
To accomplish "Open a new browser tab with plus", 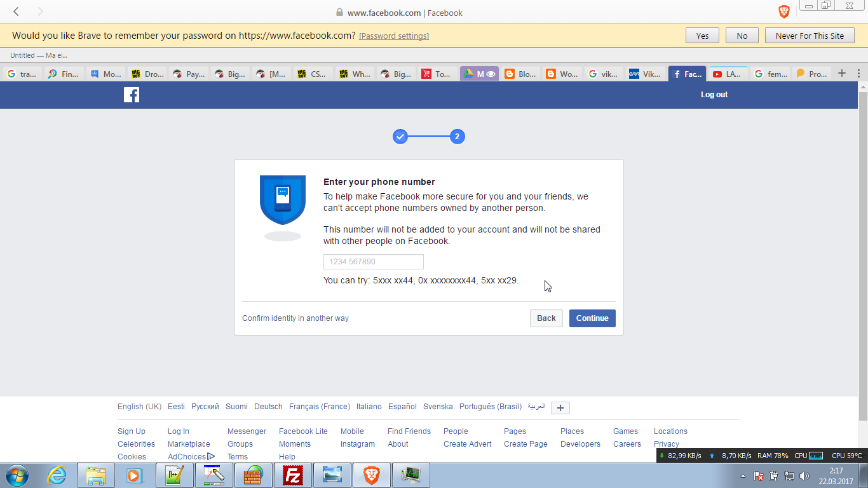I will (x=842, y=73).
